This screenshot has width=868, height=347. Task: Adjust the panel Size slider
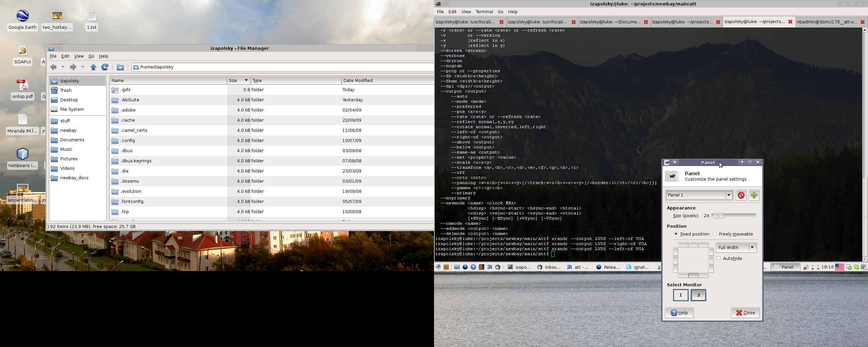(x=718, y=216)
